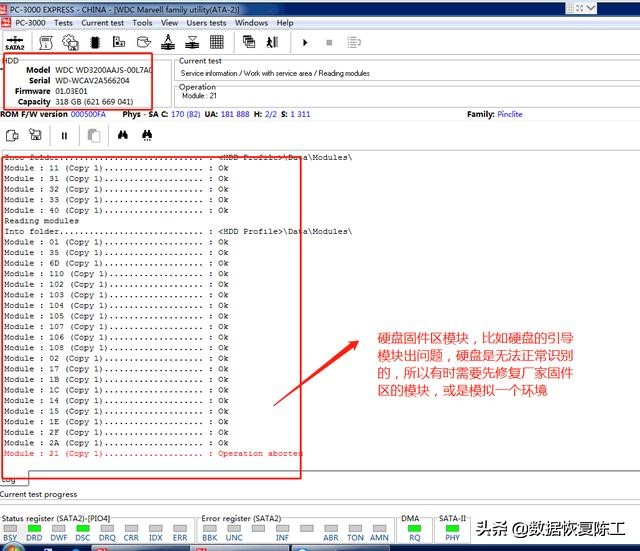Click the 'Module : 1E (Copy 1)' log row
Image resolution: width=640 pixels, height=551 pixels.
coord(116,422)
